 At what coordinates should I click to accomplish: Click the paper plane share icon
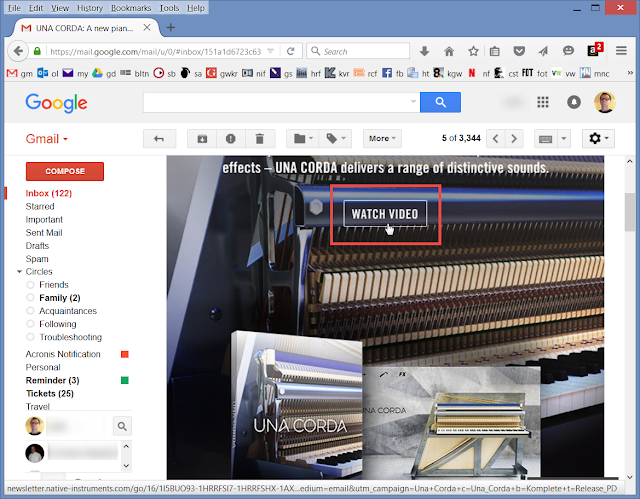pyautogui.click(x=543, y=51)
